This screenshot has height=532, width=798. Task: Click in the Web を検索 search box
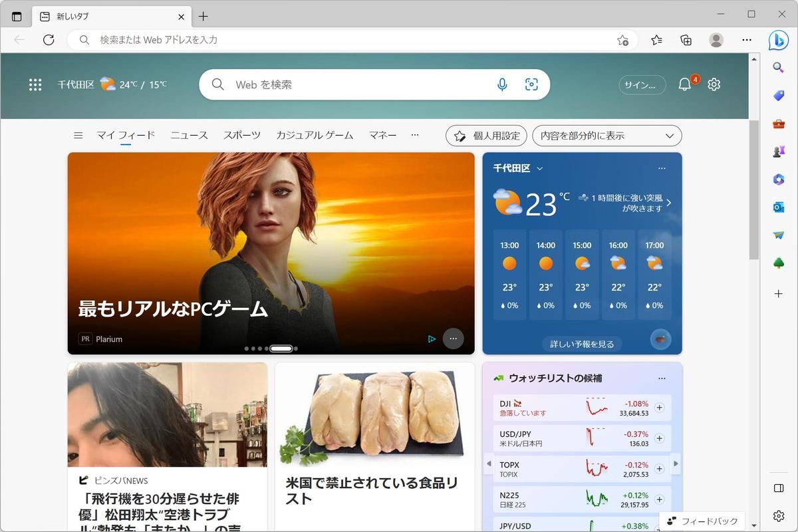pos(374,84)
